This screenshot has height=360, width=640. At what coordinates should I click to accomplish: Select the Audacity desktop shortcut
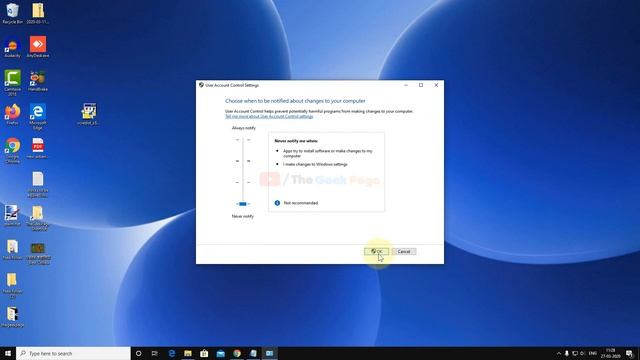coord(12,47)
